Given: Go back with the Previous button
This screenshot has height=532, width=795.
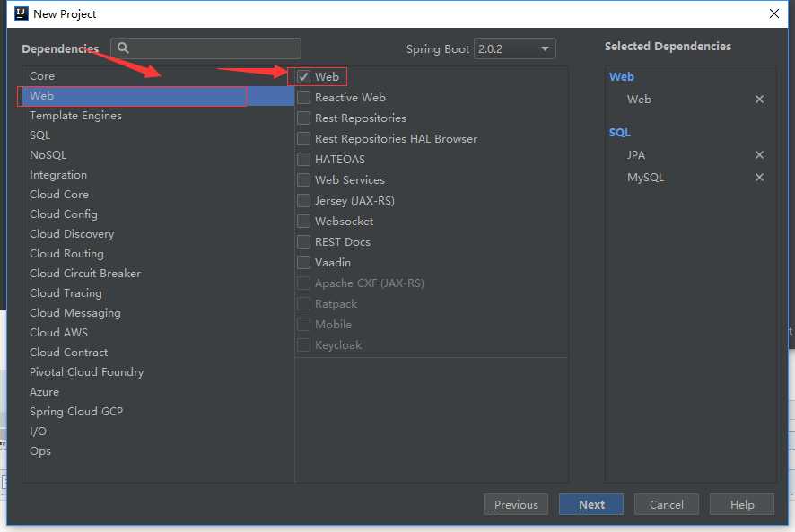Looking at the screenshot, I should pos(516,504).
